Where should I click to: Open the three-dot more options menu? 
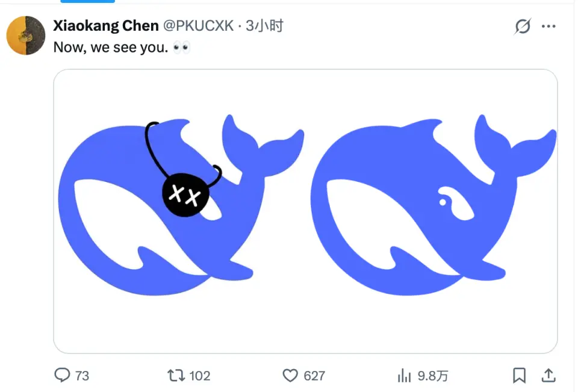pos(548,26)
